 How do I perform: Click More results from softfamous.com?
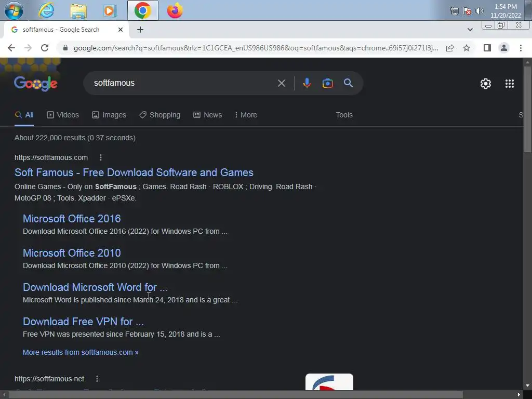pyautogui.click(x=81, y=352)
